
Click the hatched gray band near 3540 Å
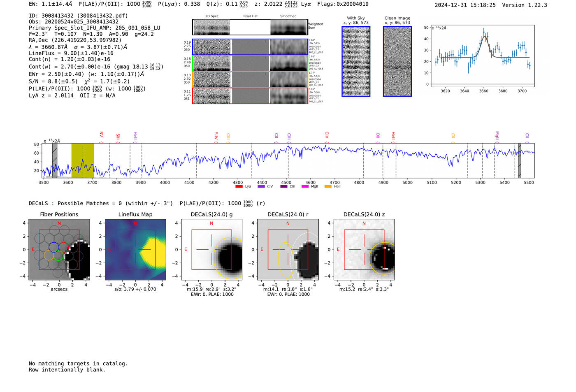(x=55, y=160)
